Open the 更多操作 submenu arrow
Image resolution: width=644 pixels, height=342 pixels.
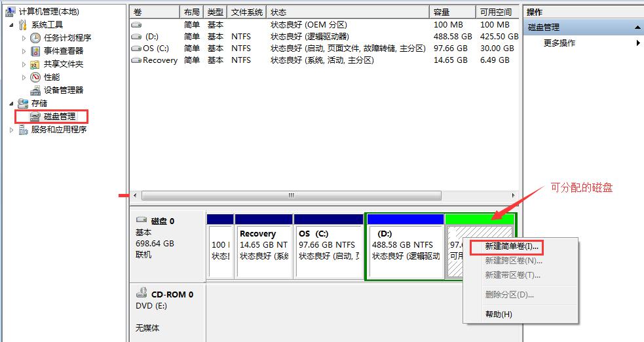tap(638, 43)
